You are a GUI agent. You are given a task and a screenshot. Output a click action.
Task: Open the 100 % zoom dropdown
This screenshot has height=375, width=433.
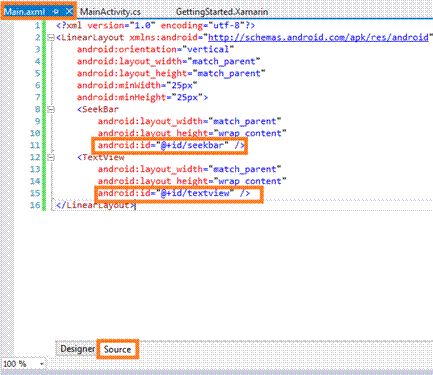42,364
